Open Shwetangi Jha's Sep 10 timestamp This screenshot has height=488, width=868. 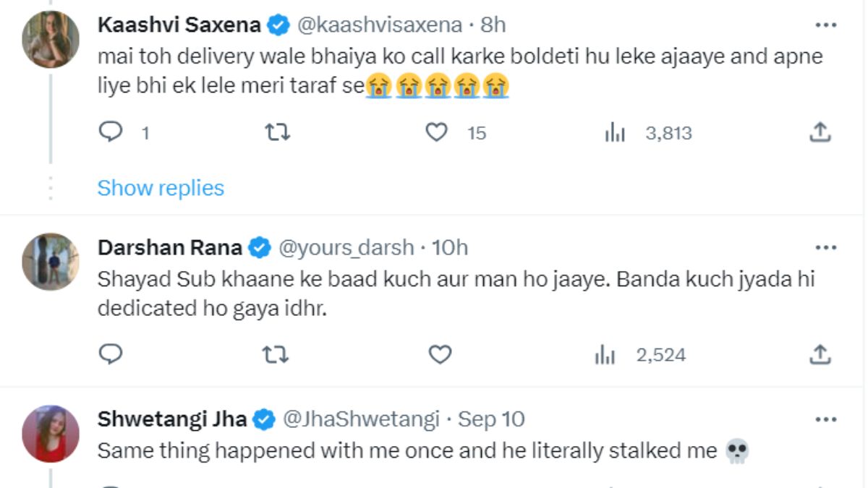tap(491, 419)
